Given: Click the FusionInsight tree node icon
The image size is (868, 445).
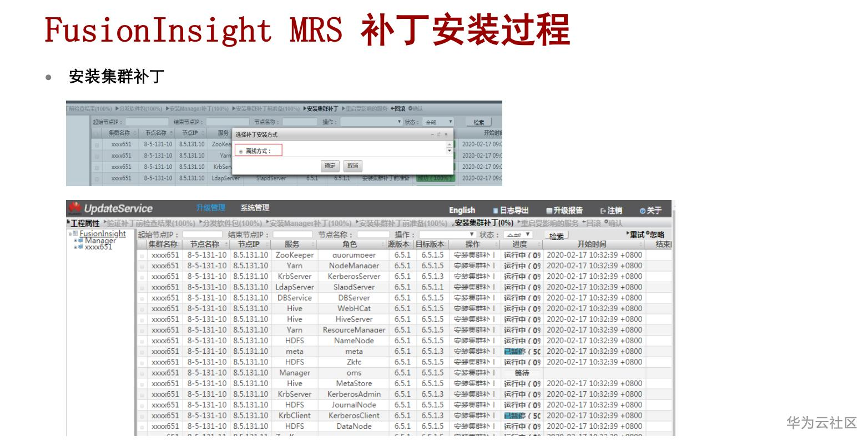Looking at the screenshot, I should 75,234.
